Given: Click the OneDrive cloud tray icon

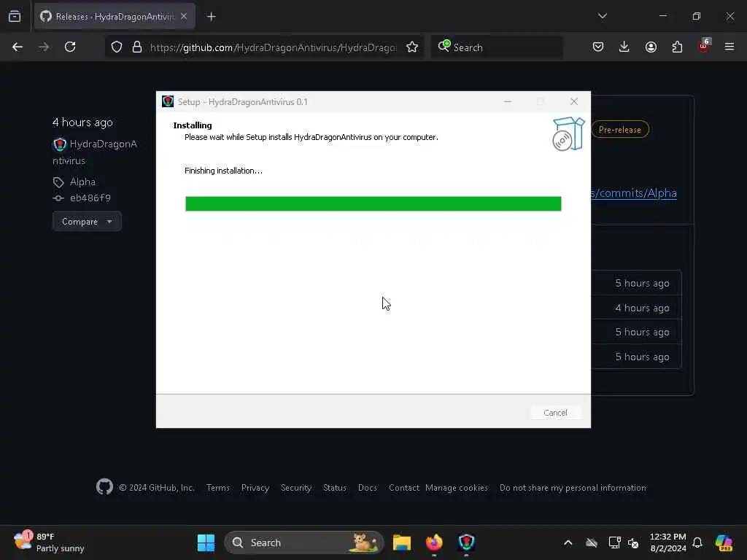Looking at the screenshot, I should click(x=592, y=542).
